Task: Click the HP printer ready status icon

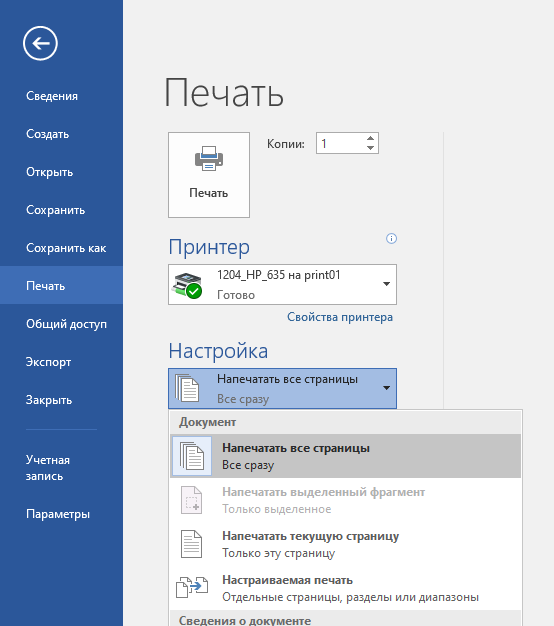Action: tap(187, 285)
